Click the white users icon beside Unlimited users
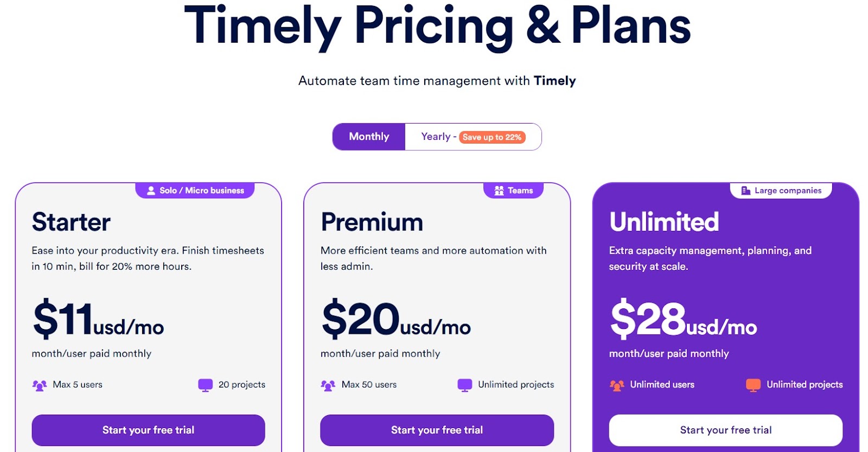The width and height of the screenshot is (868, 452). (616, 385)
